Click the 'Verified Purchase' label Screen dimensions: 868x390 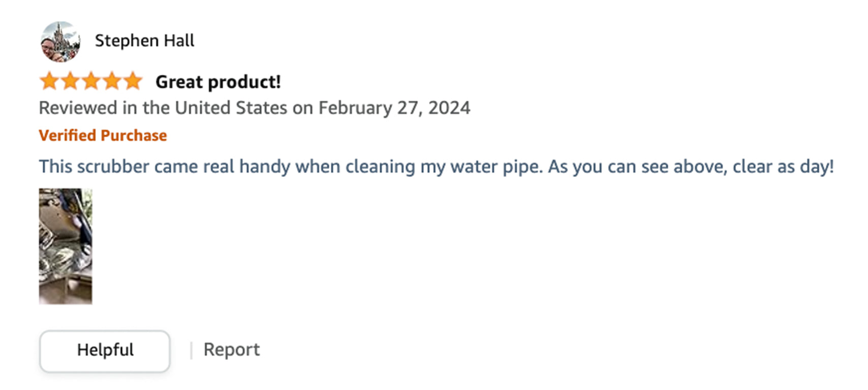coord(103,135)
